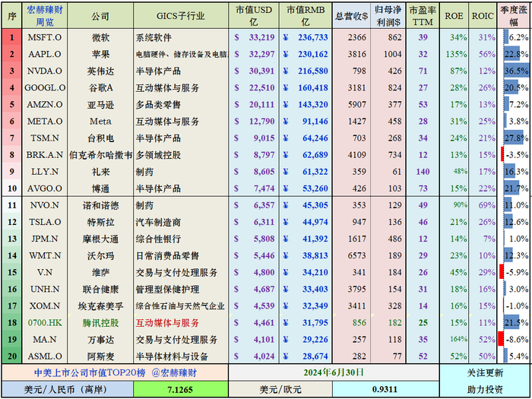Click the 综合性石油与天然气企业 industry cell

pyautogui.click(x=181, y=306)
